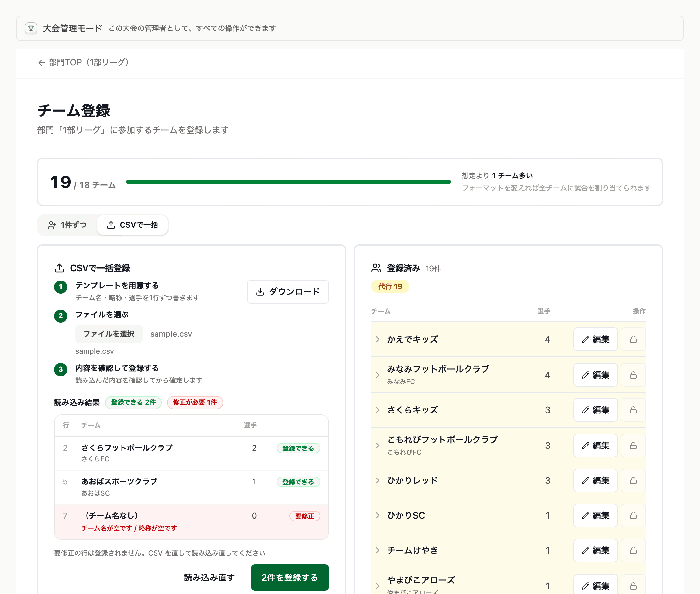
Task: Click the lock icon for ひかりSC
Action: (633, 515)
